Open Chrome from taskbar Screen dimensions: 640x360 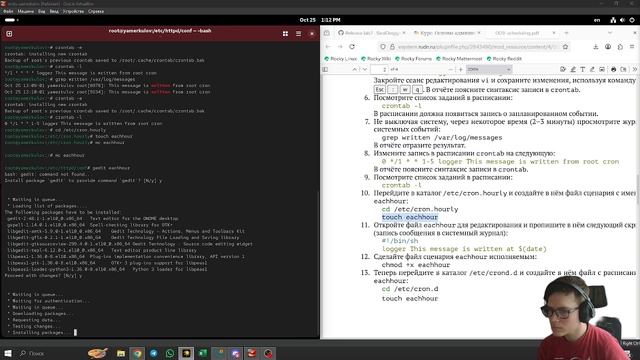click(x=137, y=353)
